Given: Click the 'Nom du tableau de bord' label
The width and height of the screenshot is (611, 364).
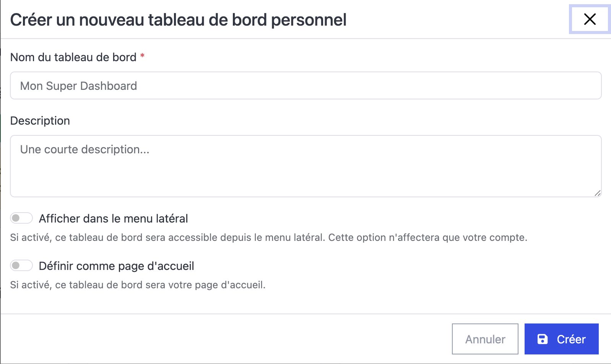Looking at the screenshot, I should 73,57.
